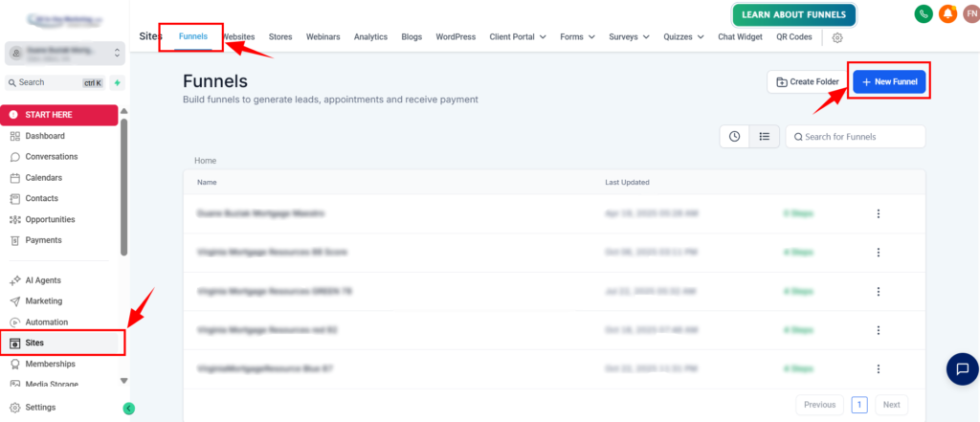Switch to recent clock view toggle
The image size is (980, 422).
(x=734, y=137)
